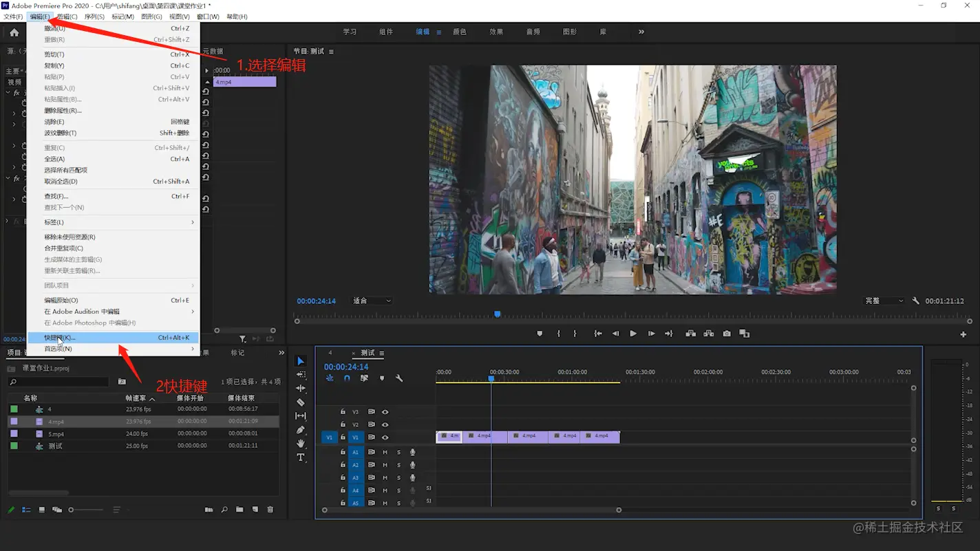This screenshot has width=980, height=551.
Task: Select 5.mp4 in the project bin
Action: point(56,434)
